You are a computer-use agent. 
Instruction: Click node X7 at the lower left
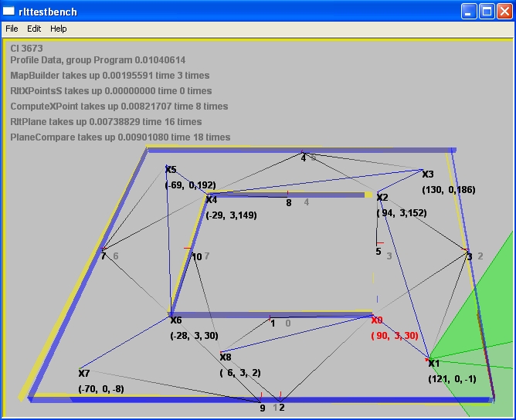click(x=84, y=374)
